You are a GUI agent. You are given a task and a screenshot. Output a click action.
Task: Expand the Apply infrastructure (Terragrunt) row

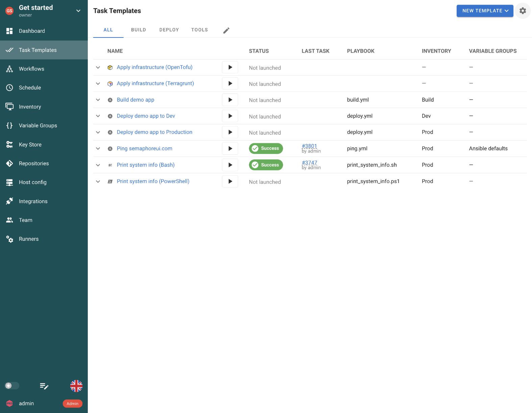point(98,84)
